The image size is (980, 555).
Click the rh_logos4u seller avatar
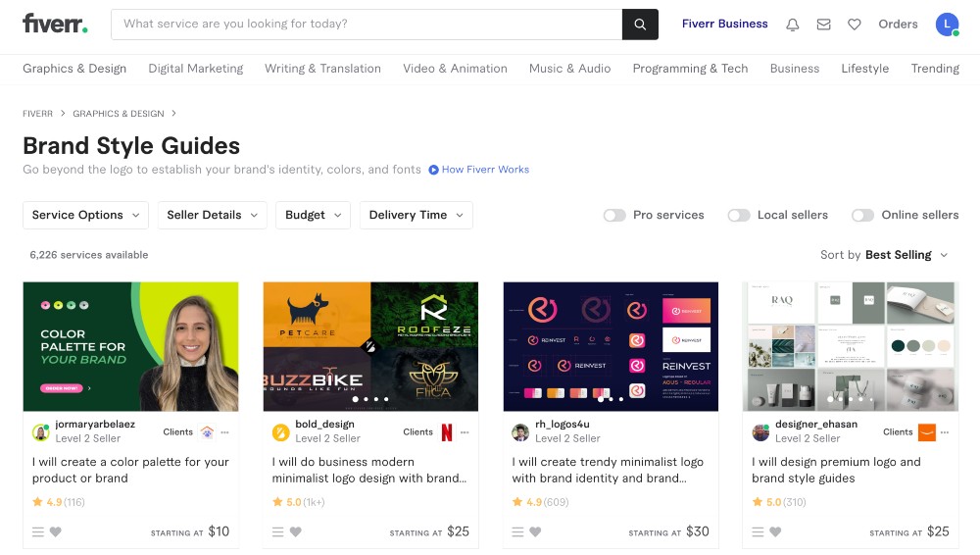[x=520, y=431]
